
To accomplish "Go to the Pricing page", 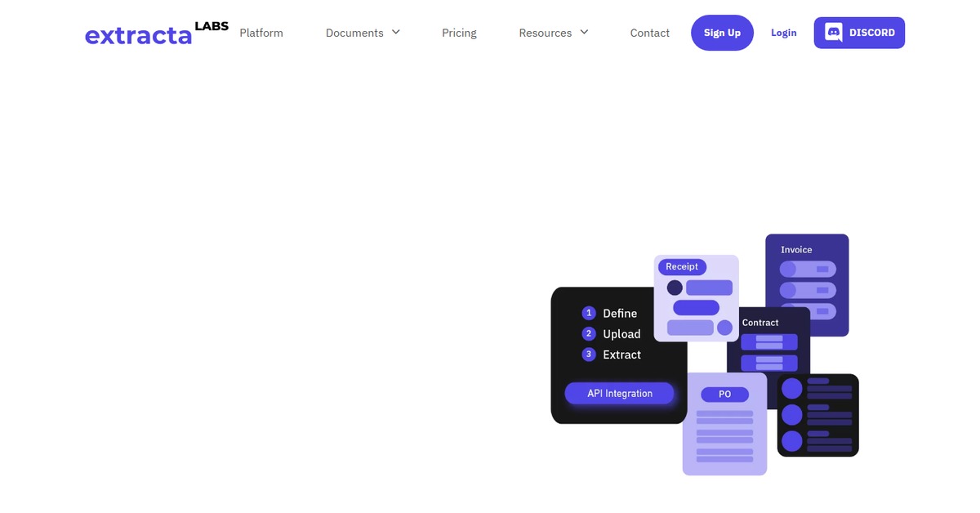I will 459,33.
